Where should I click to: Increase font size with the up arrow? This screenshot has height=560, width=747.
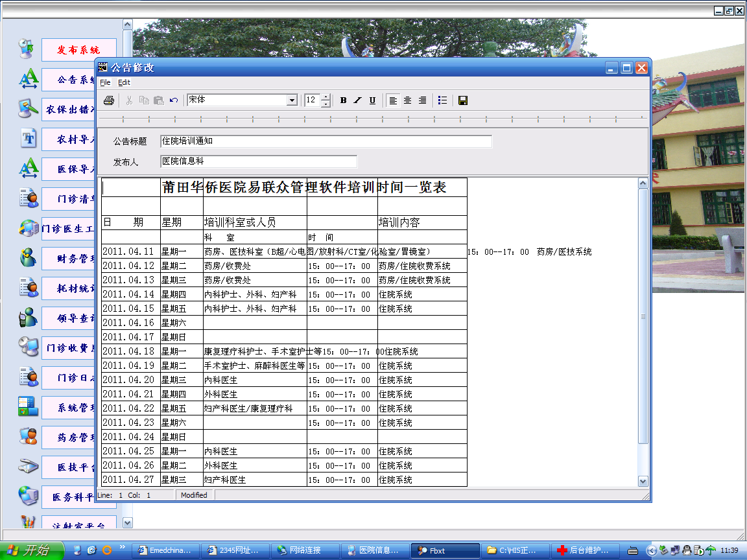pyautogui.click(x=326, y=97)
